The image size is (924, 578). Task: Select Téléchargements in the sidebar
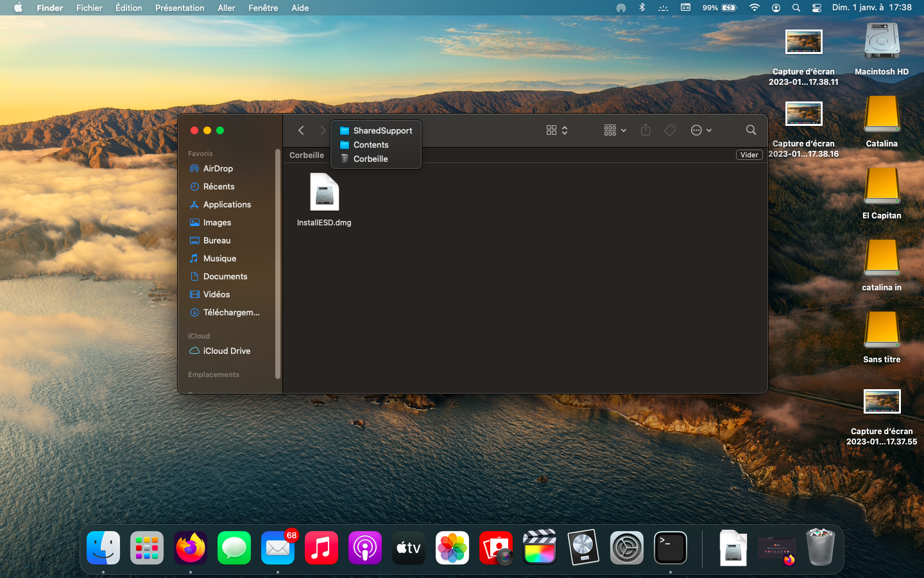[x=230, y=313]
